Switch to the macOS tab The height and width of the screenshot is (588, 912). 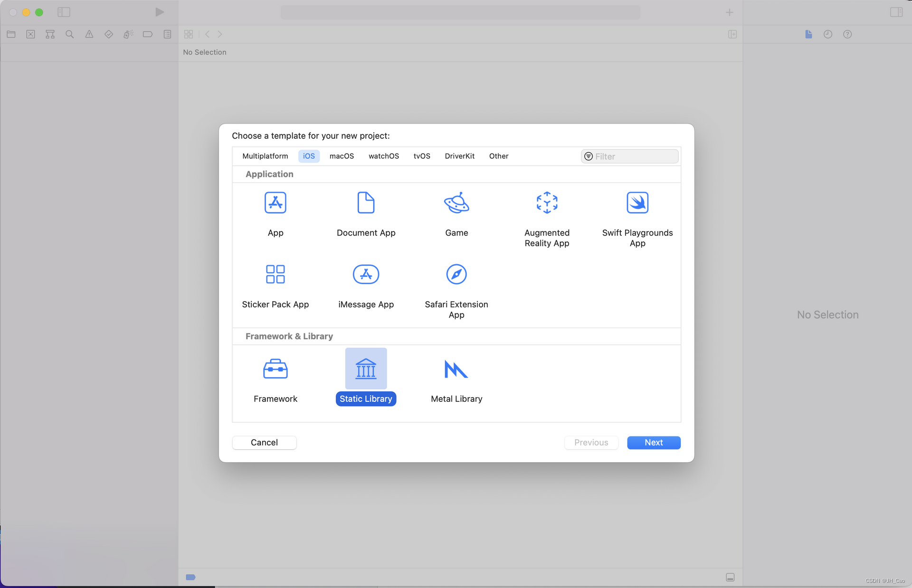(341, 155)
